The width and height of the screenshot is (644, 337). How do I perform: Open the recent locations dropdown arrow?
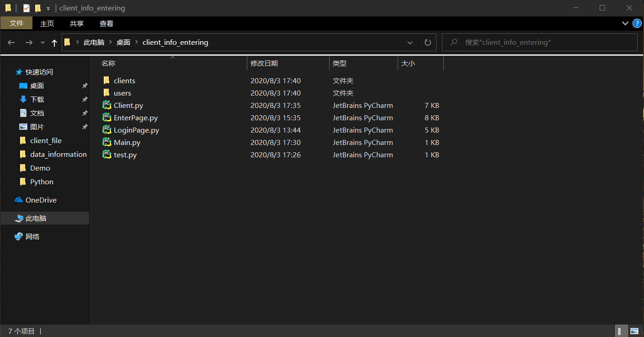[x=43, y=43]
